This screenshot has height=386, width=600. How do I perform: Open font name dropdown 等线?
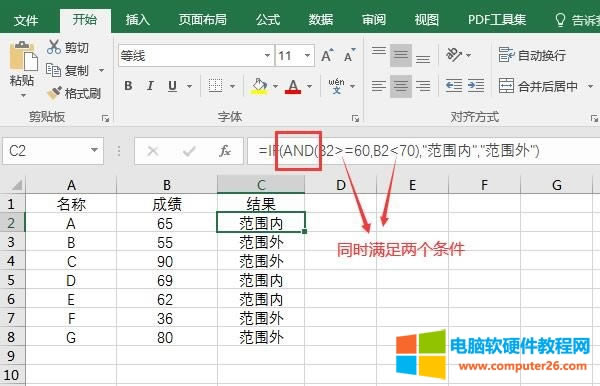tap(267, 56)
